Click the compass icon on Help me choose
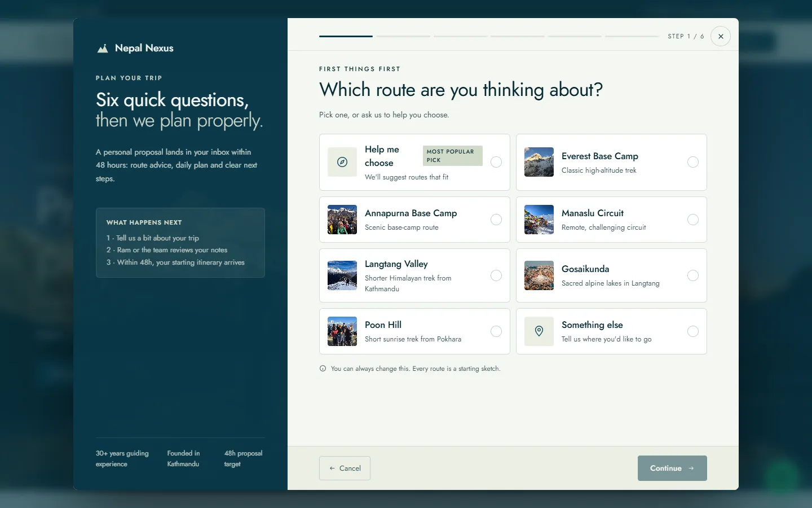This screenshot has height=508, width=812. coord(342,162)
